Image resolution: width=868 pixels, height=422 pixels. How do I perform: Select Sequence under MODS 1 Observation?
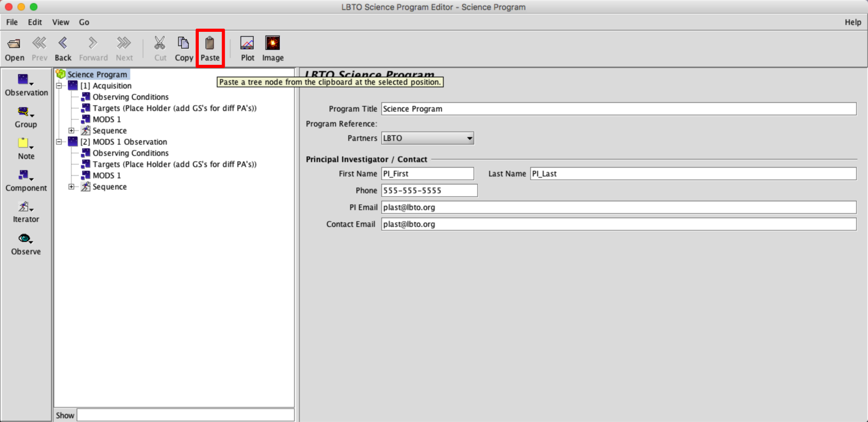point(109,187)
